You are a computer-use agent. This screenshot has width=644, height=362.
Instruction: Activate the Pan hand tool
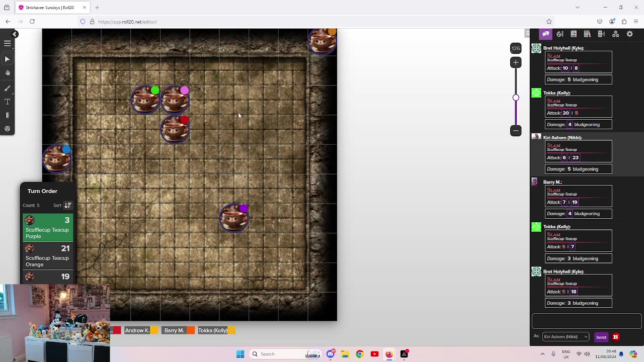click(8, 73)
